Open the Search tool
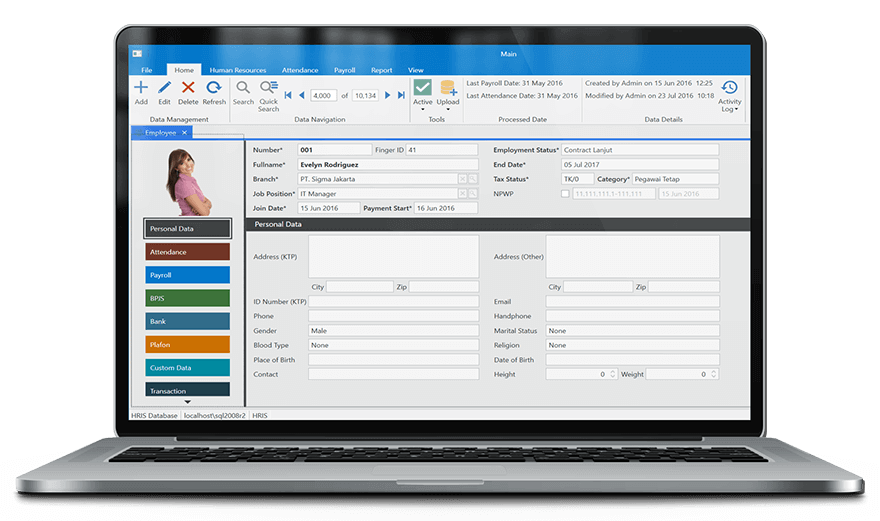This screenshot has height=521, width=880. [243, 90]
